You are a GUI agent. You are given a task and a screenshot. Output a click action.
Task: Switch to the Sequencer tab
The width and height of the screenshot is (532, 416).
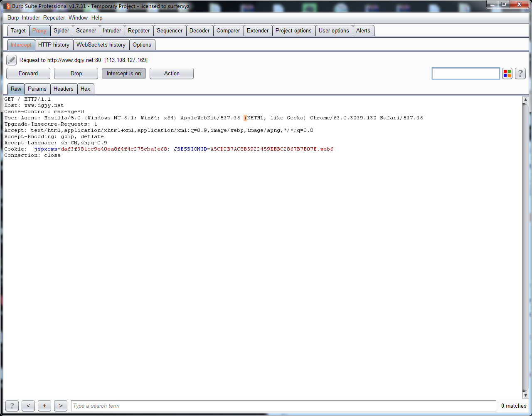170,31
